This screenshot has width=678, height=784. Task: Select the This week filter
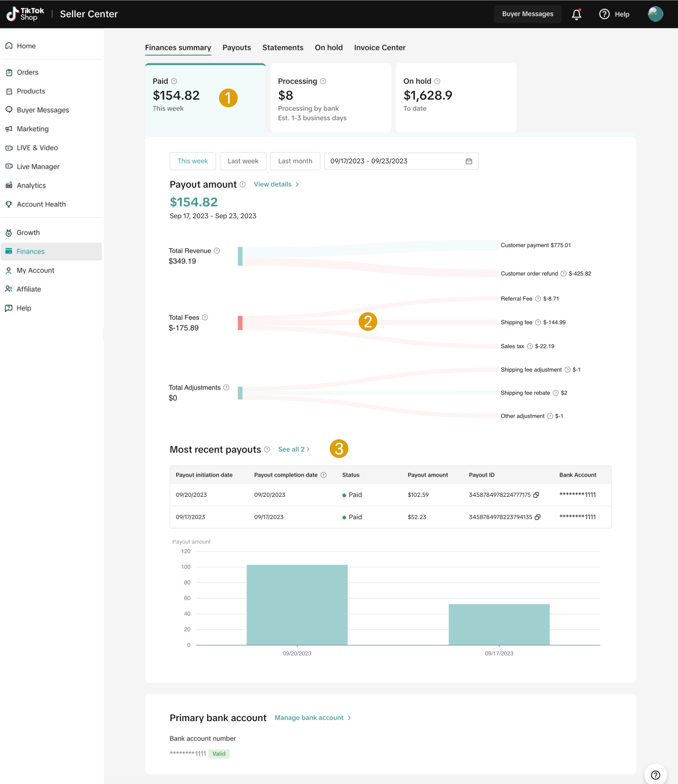point(192,161)
